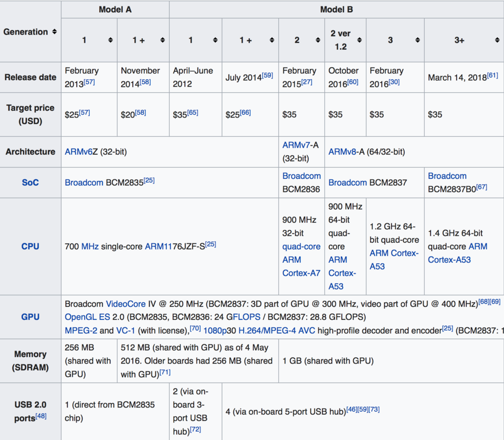This screenshot has width=504, height=440.
Task: Open the SoC row header link
Action: click(x=30, y=183)
